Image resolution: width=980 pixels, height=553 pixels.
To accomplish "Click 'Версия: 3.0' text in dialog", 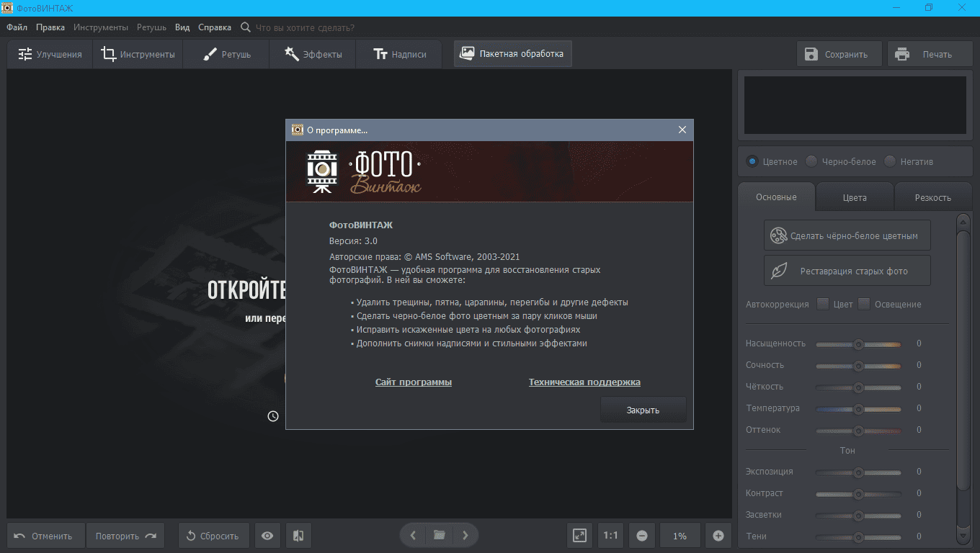I will pyautogui.click(x=353, y=241).
